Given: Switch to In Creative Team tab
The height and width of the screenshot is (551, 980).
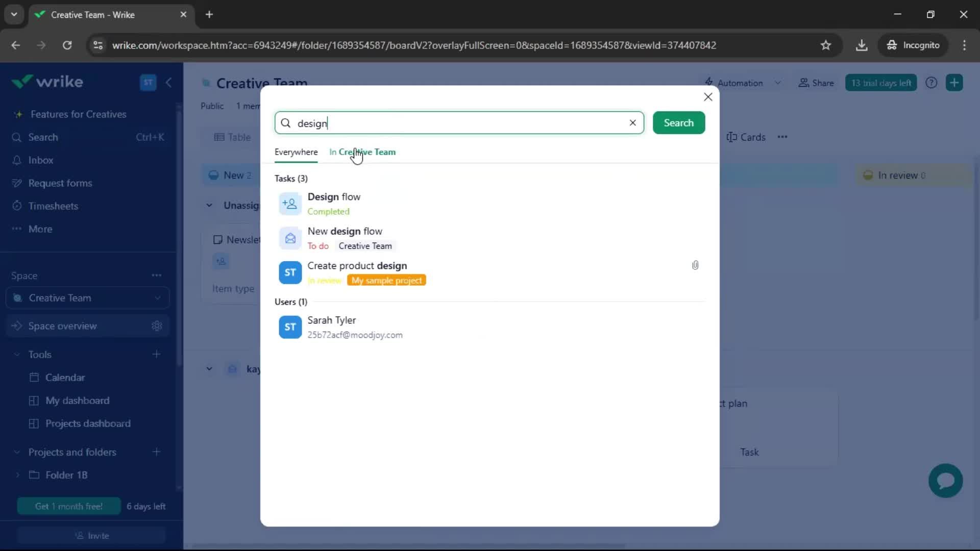Looking at the screenshot, I should point(362,152).
